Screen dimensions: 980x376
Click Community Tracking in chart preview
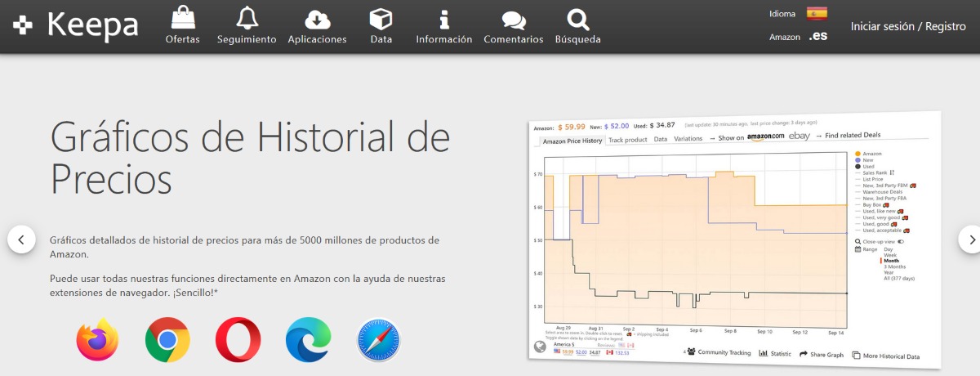719,352
